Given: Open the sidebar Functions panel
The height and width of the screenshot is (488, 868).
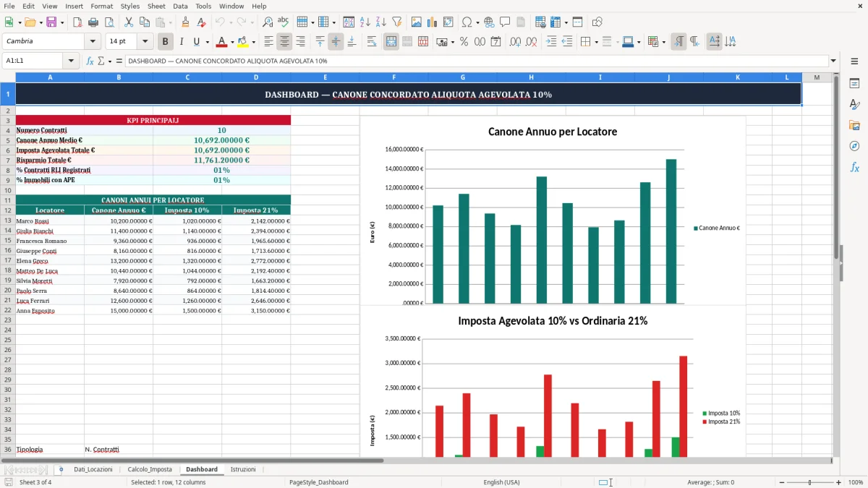Looking at the screenshot, I should (x=854, y=167).
